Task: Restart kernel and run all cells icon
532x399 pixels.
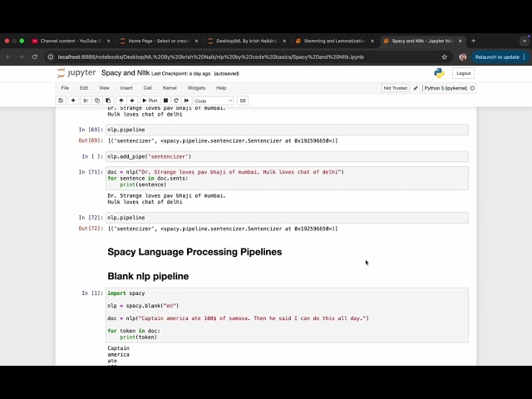Action: point(186,101)
